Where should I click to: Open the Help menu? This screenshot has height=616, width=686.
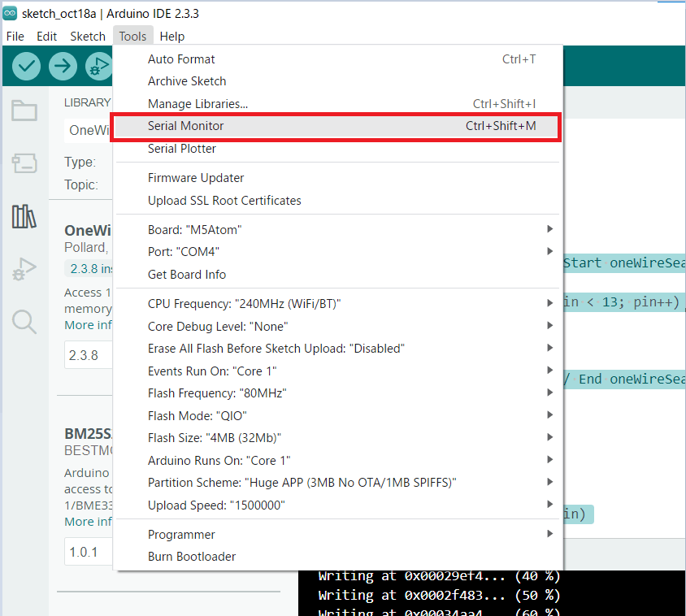pos(172,37)
